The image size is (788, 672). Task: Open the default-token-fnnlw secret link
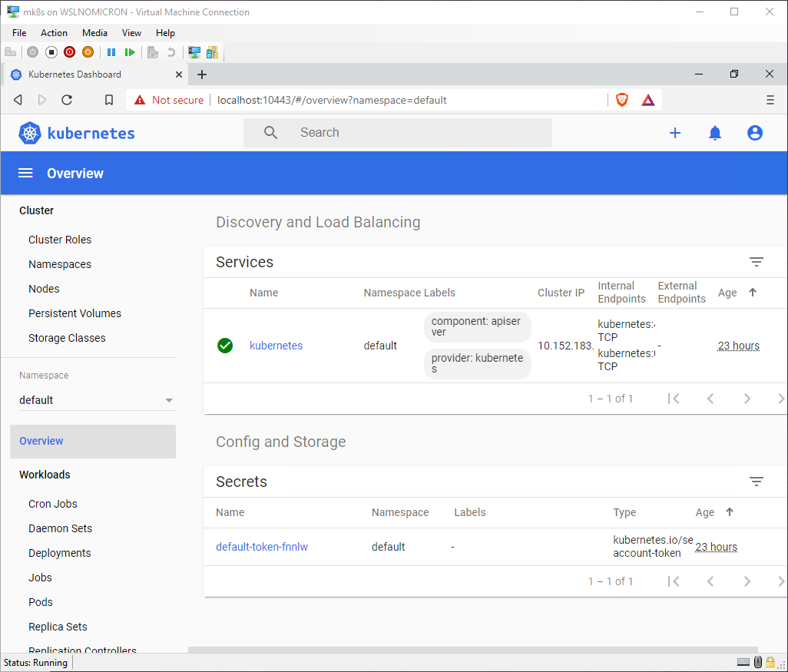(262, 547)
